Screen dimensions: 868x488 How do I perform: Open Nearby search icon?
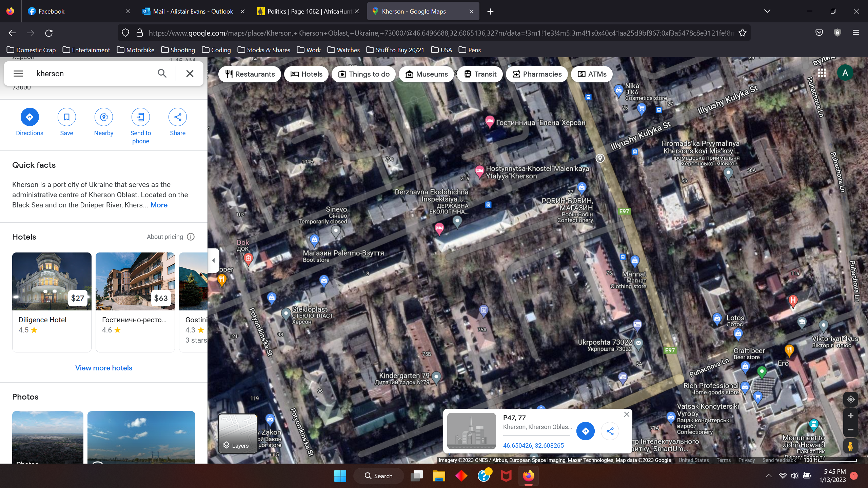pos(104,117)
